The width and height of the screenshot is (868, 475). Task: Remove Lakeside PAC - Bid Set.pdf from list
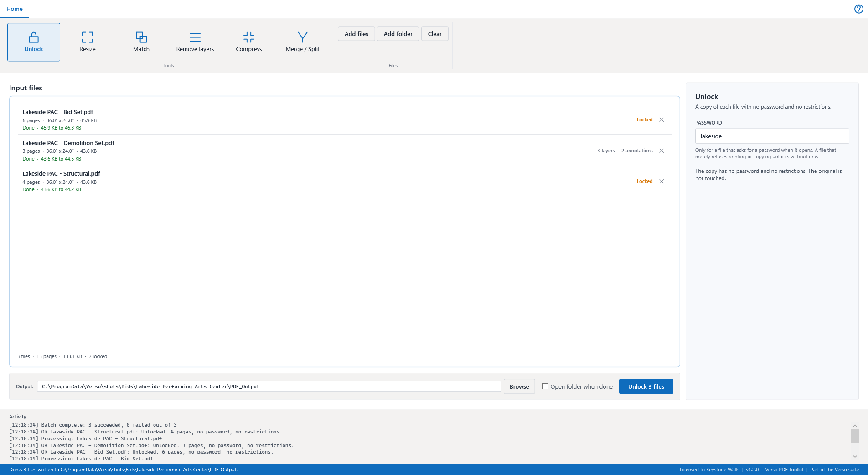click(661, 120)
